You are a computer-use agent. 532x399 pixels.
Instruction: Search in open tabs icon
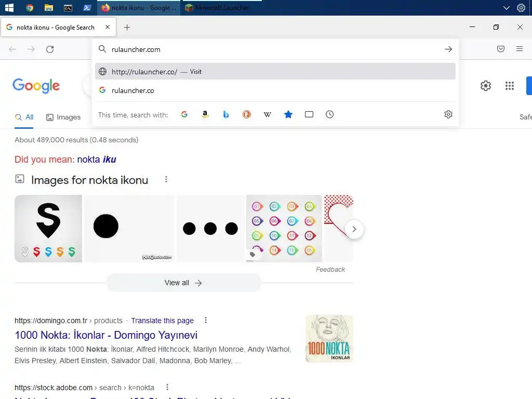click(x=309, y=114)
